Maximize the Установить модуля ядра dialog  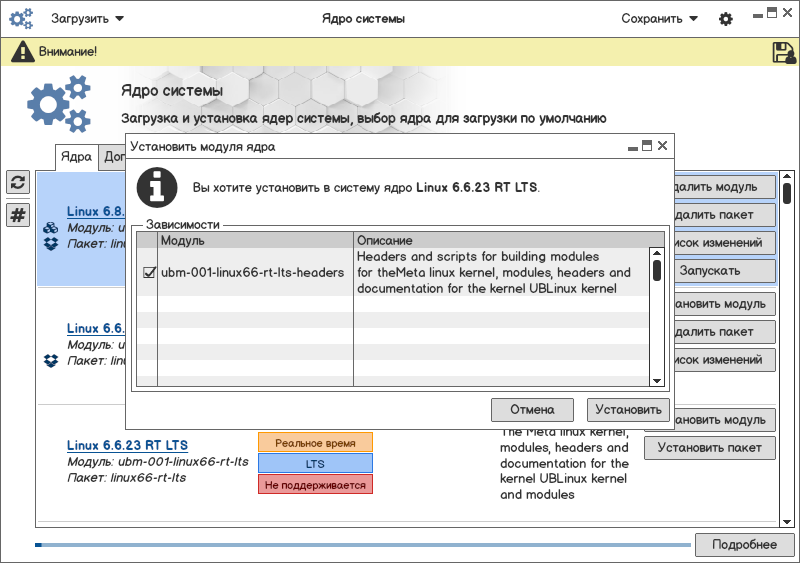647,146
